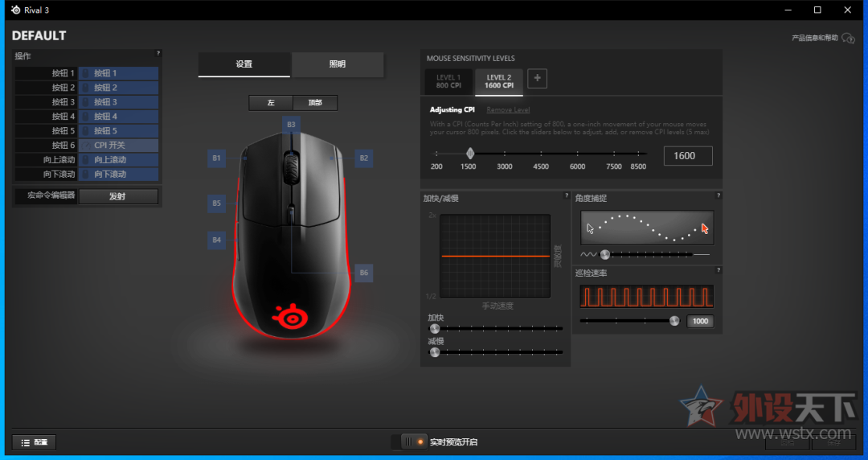Open the CPI 开关 assignment for 按钮 6
Image resolution: width=868 pixels, height=460 pixels.
click(x=118, y=146)
